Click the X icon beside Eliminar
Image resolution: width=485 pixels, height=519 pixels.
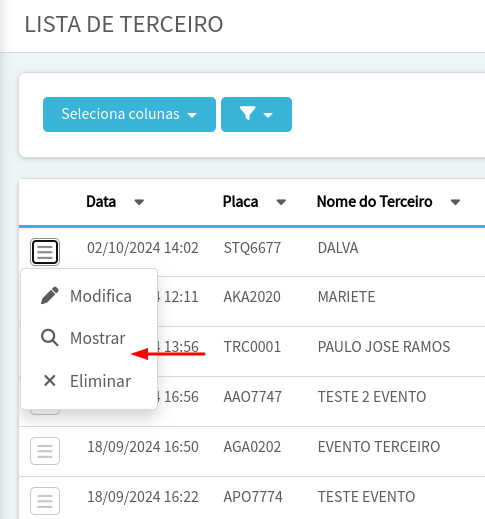50,380
